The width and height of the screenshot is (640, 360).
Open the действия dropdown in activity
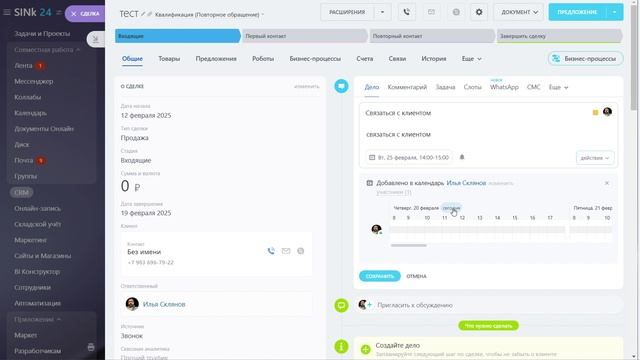tap(595, 158)
